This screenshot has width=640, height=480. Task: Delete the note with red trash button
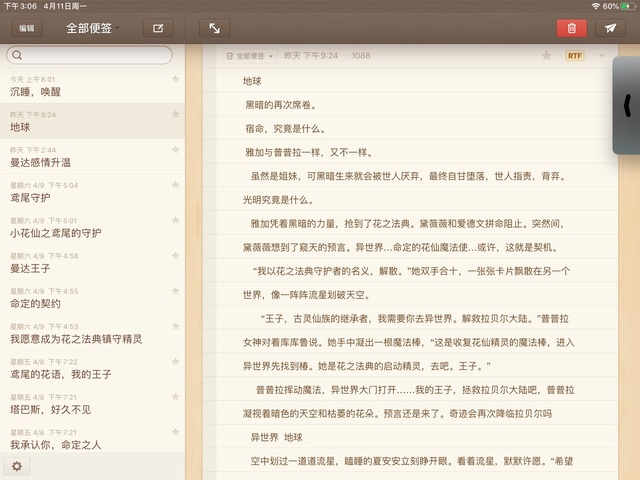[x=571, y=28]
